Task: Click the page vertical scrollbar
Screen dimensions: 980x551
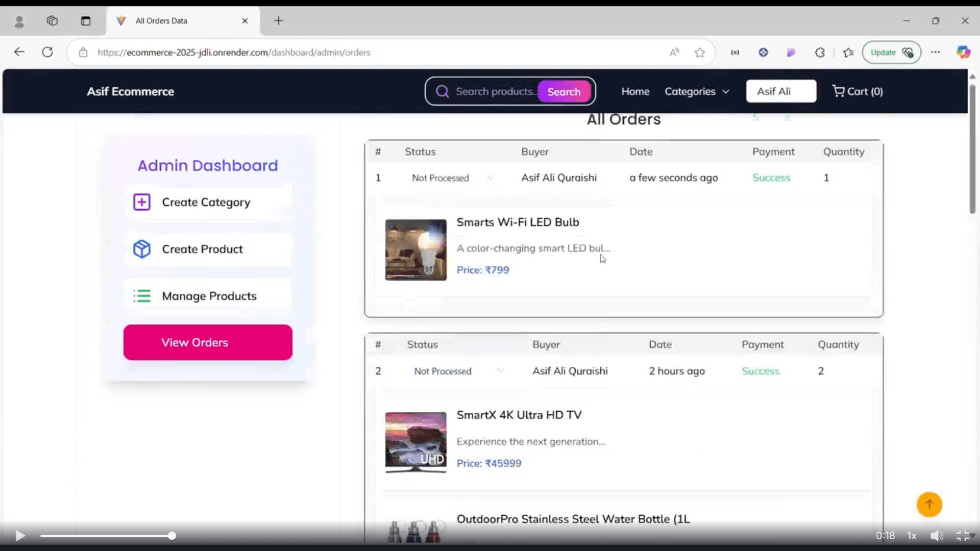Action: coord(972,148)
